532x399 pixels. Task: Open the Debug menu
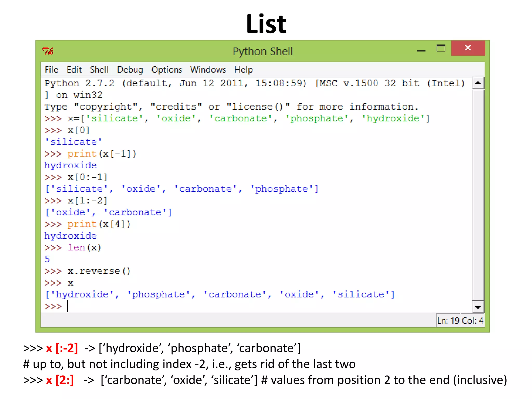(130, 70)
